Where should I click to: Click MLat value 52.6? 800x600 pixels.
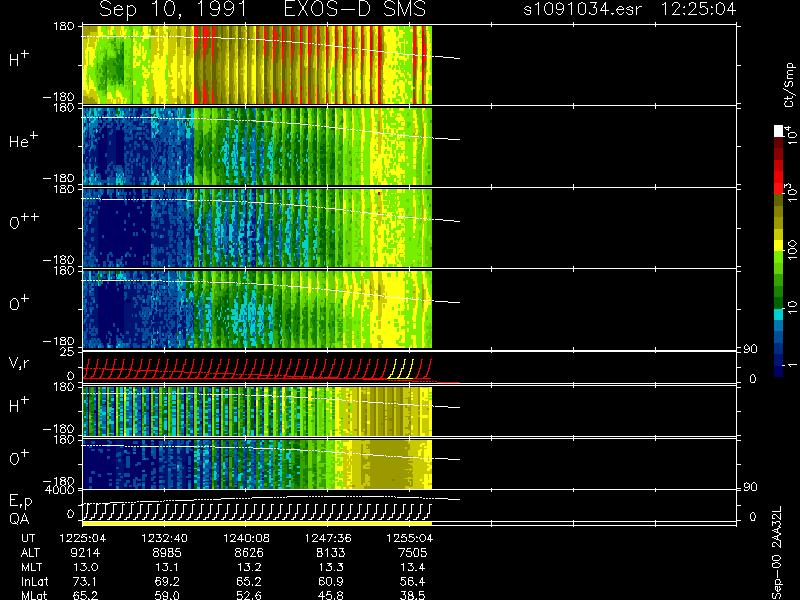249,595
